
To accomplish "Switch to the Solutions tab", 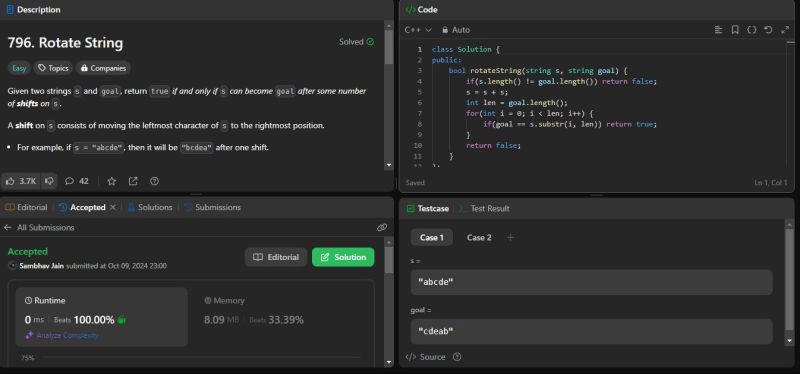I will [149, 207].
